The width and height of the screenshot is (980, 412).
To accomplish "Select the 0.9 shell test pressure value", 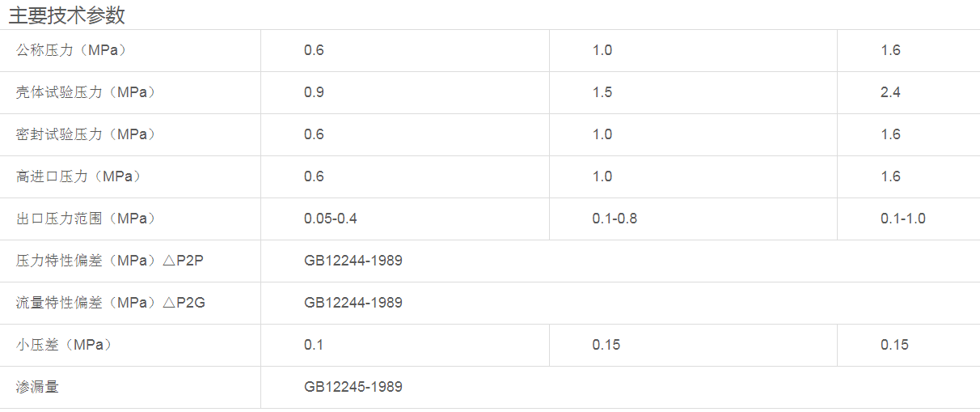I will coord(314,92).
